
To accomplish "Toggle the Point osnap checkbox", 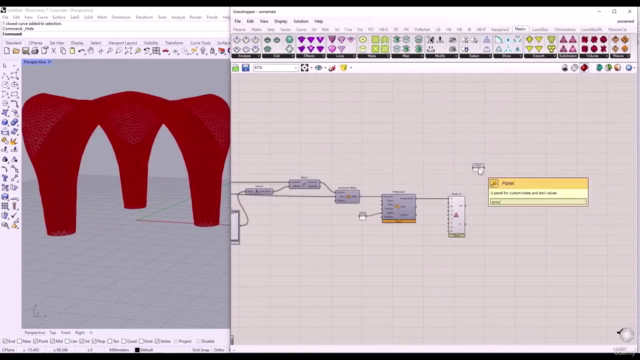I will click(x=36, y=341).
